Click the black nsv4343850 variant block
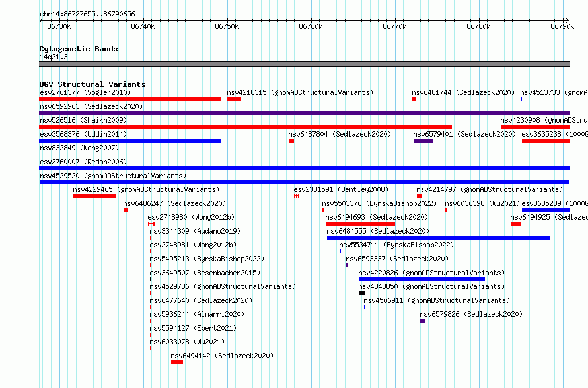This screenshot has width=588, height=388. (x=362, y=293)
